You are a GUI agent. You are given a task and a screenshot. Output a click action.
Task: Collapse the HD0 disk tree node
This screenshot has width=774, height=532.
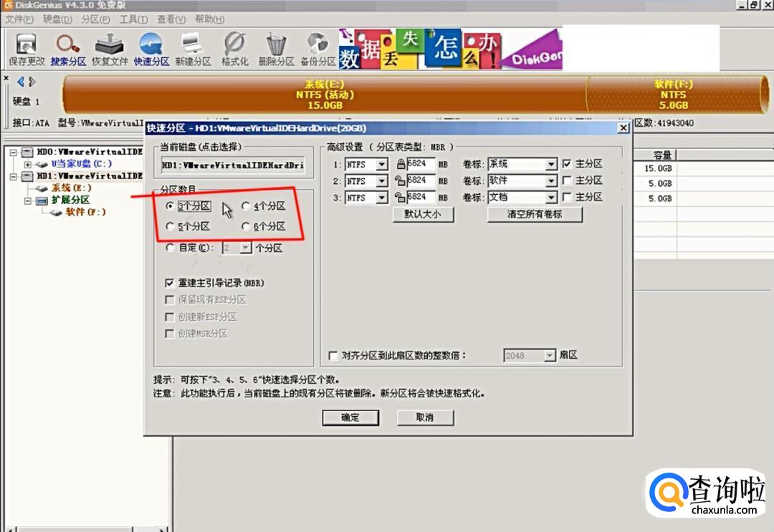pyautogui.click(x=14, y=153)
